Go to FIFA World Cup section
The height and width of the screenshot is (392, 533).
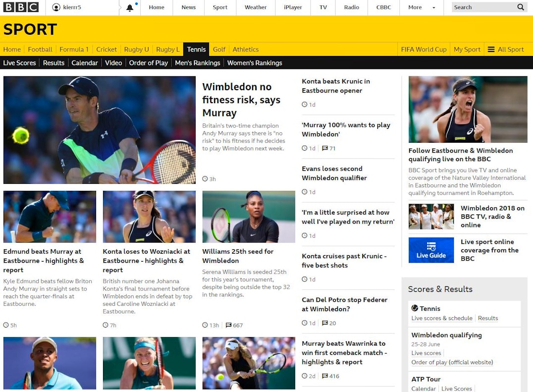tap(424, 49)
